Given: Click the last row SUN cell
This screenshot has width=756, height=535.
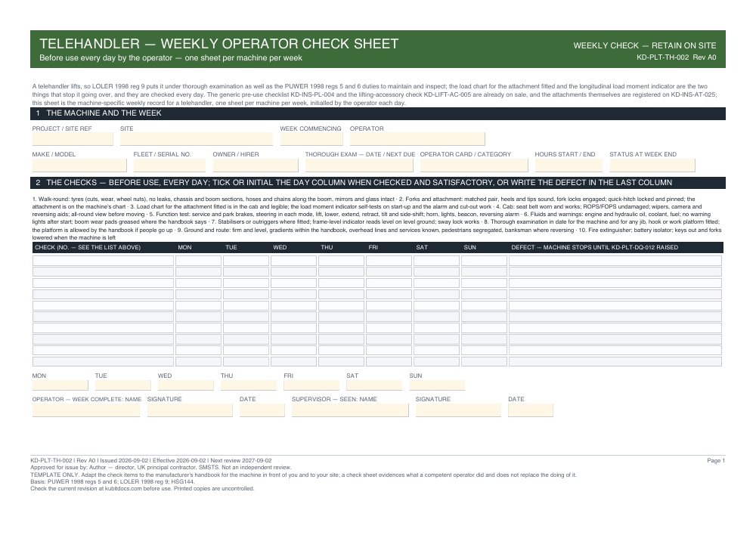Looking at the screenshot, I should [484, 361].
